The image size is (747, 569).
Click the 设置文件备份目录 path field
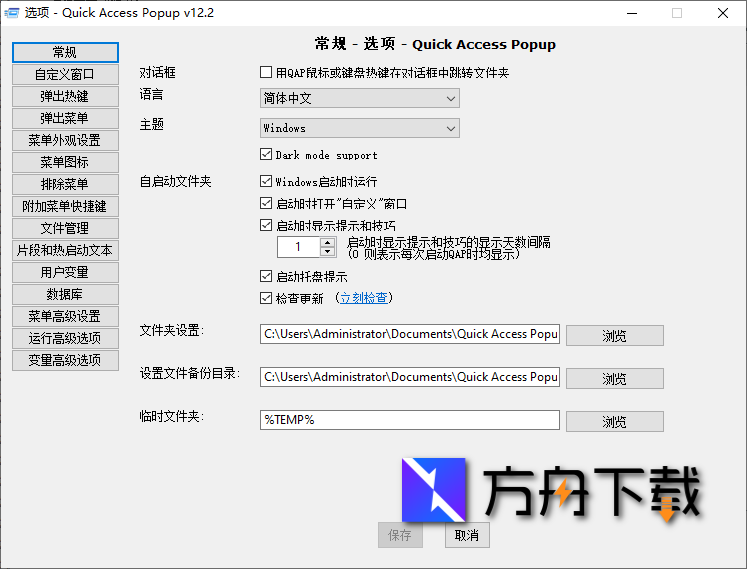(x=410, y=377)
